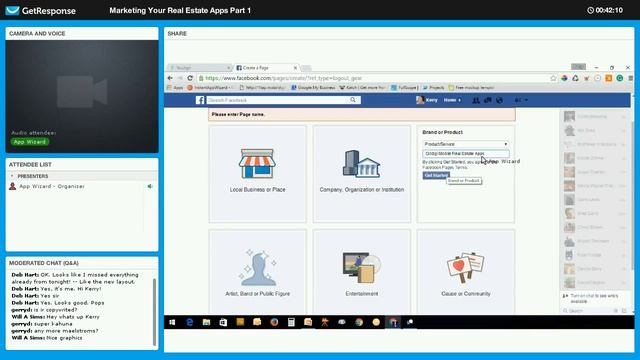Click the Facebook search magnifier icon
The width and height of the screenshot is (640, 360).
pos(353,100)
